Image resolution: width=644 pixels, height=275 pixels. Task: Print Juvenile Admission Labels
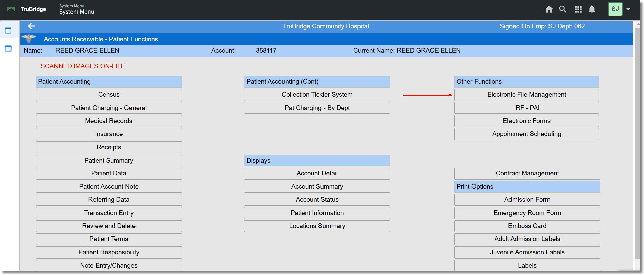[x=527, y=252]
